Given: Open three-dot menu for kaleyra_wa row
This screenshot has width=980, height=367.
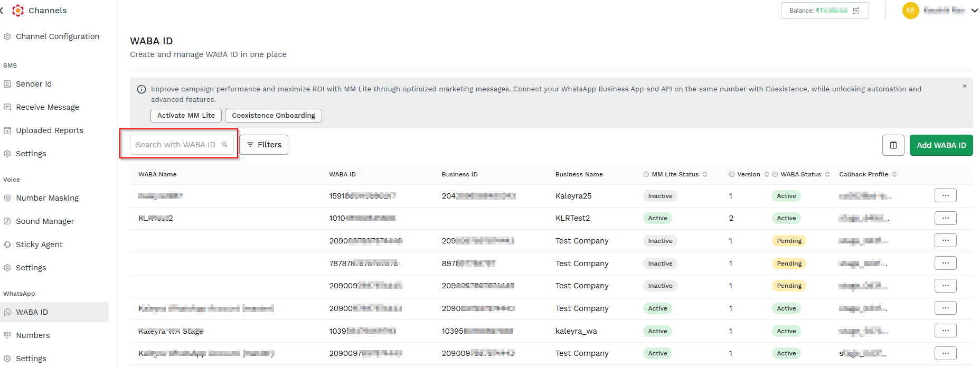Looking at the screenshot, I should coord(945,331).
